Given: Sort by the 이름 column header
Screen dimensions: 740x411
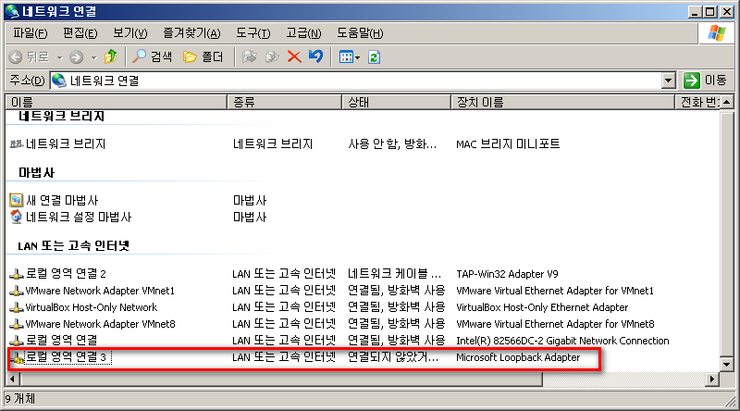Looking at the screenshot, I should pyautogui.click(x=116, y=102).
